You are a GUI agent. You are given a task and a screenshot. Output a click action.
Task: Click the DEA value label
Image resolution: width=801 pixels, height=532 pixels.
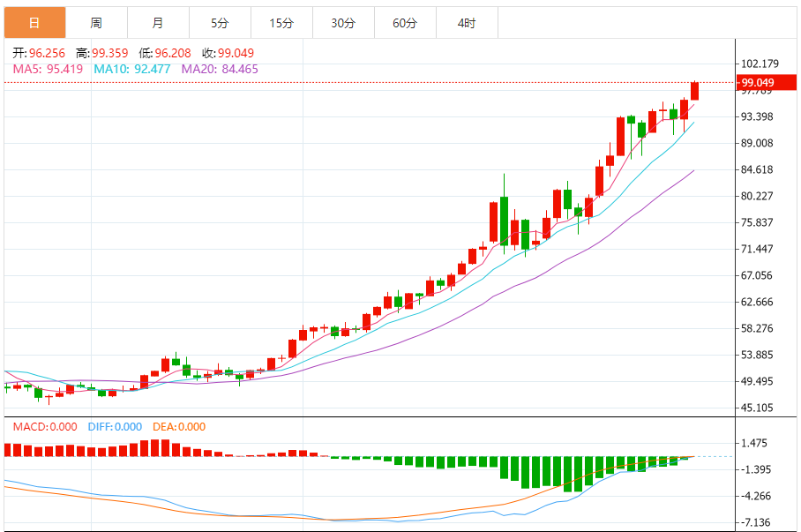(x=178, y=427)
